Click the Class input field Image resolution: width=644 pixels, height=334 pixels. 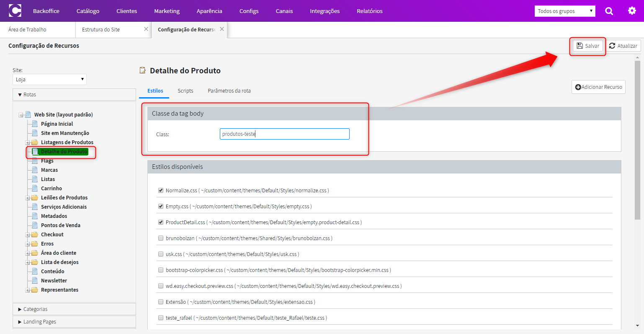click(285, 134)
